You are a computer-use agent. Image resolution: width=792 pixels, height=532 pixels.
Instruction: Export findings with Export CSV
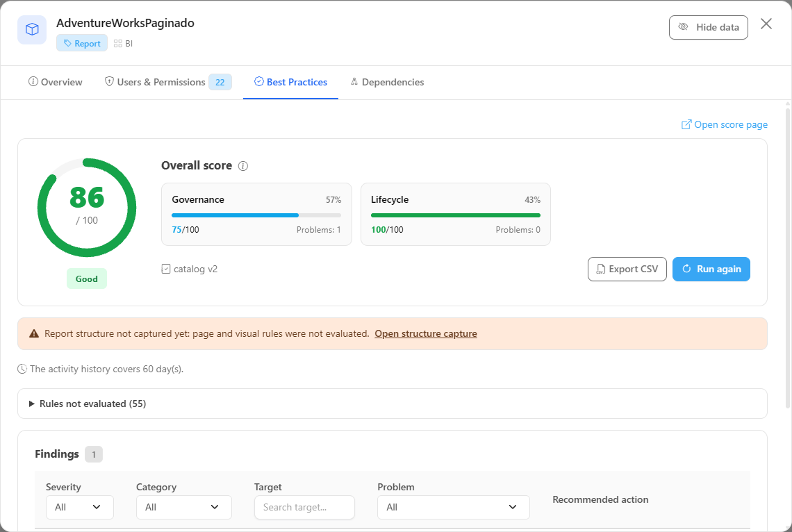point(627,269)
